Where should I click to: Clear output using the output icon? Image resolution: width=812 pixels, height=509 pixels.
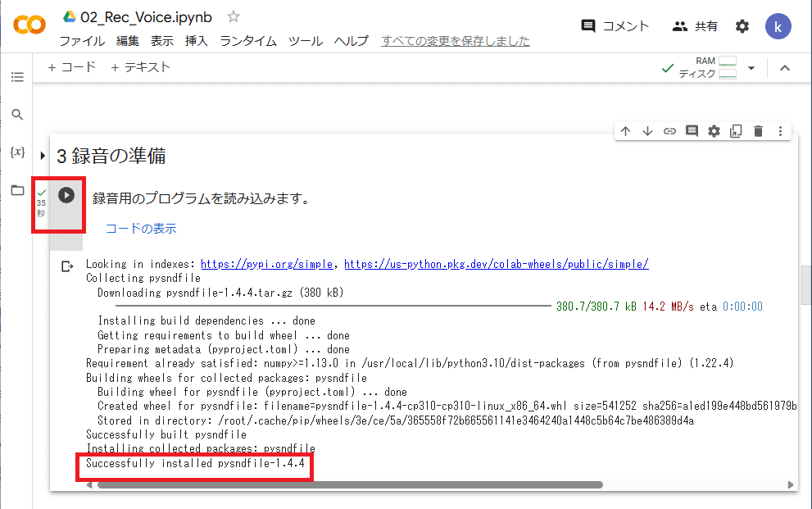(x=67, y=266)
